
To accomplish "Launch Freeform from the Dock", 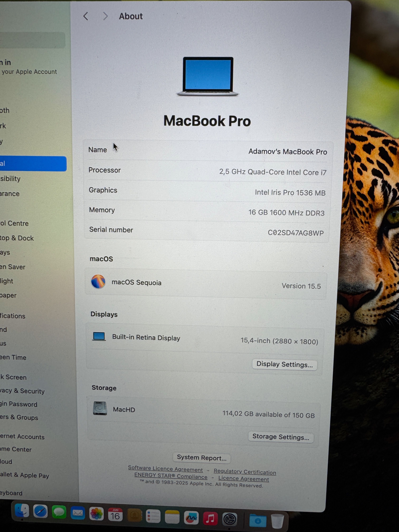I will (191, 518).
